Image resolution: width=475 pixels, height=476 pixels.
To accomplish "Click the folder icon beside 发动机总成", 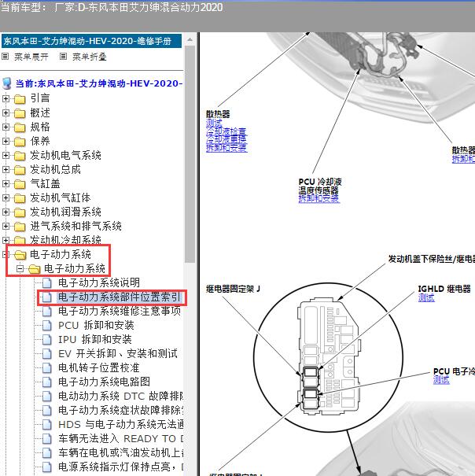I will click(20, 170).
